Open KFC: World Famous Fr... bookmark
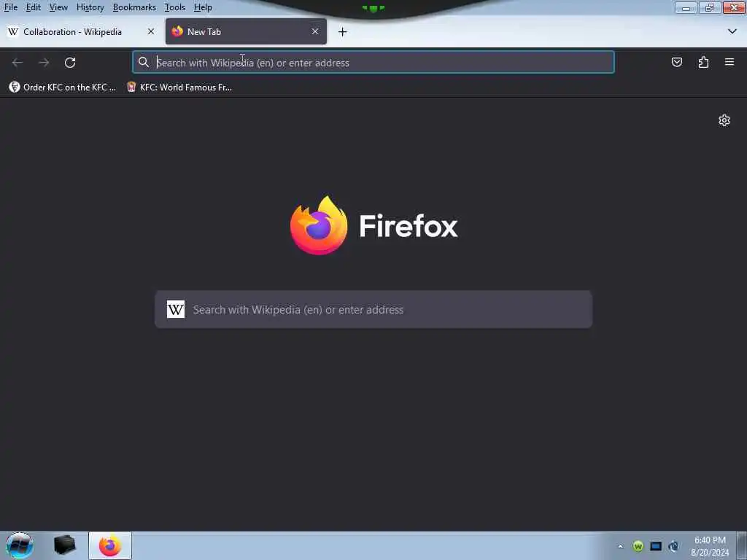 [x=179, y=87]
